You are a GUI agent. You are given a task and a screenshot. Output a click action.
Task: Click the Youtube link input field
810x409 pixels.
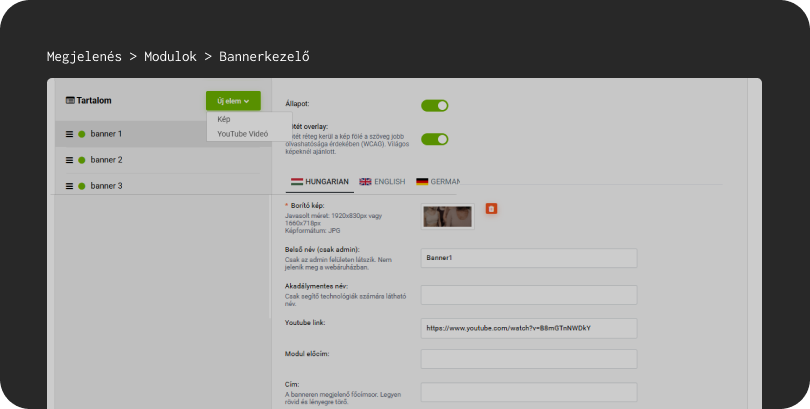point(528,328)
